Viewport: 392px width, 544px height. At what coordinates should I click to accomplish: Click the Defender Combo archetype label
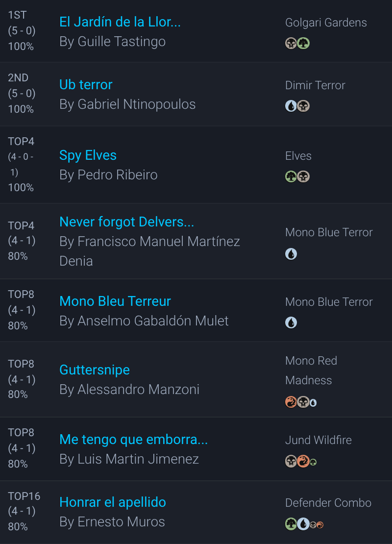click(328, 503)
